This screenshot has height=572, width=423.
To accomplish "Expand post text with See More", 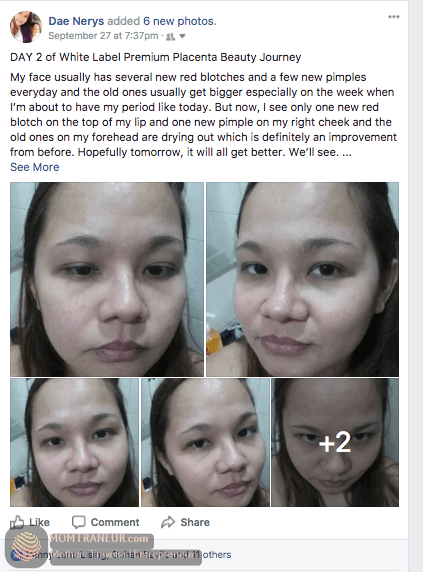I will pos(35,167).
